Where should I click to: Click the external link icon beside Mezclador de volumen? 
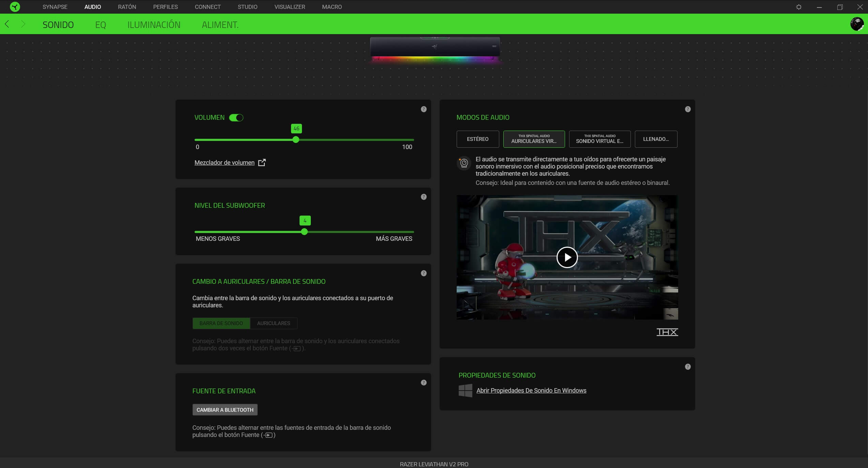coord(262,162)
